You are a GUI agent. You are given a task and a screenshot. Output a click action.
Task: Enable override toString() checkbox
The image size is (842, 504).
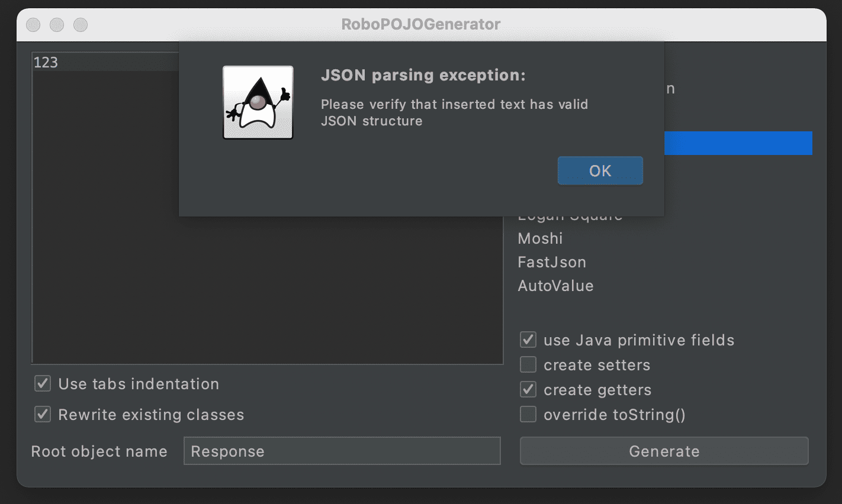528,415
